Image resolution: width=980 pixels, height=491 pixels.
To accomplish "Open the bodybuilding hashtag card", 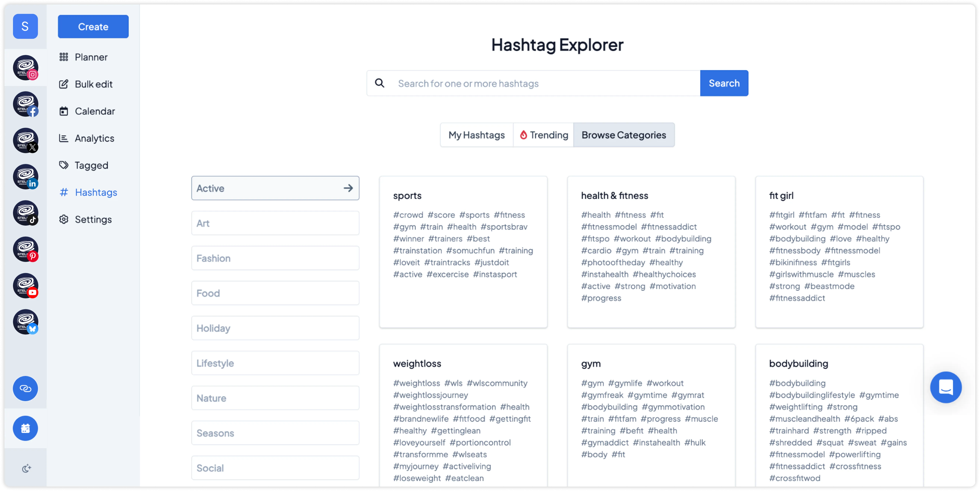I will [x=839, y=416].
